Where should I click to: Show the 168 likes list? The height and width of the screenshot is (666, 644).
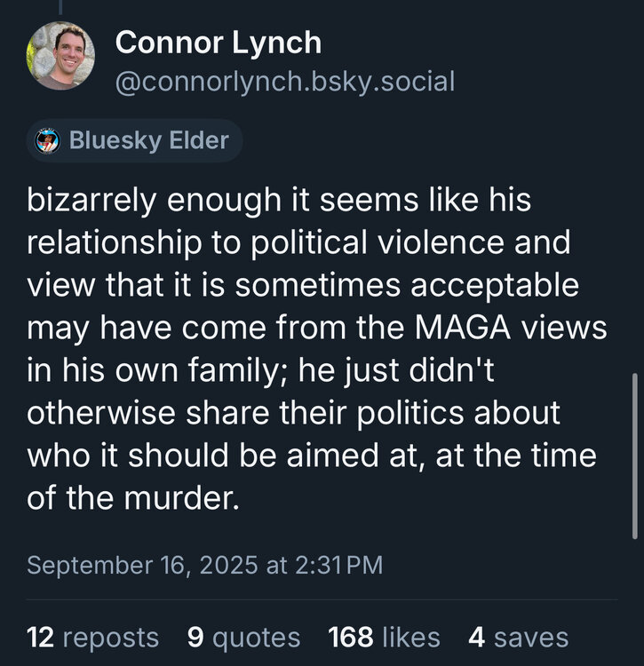384,637
